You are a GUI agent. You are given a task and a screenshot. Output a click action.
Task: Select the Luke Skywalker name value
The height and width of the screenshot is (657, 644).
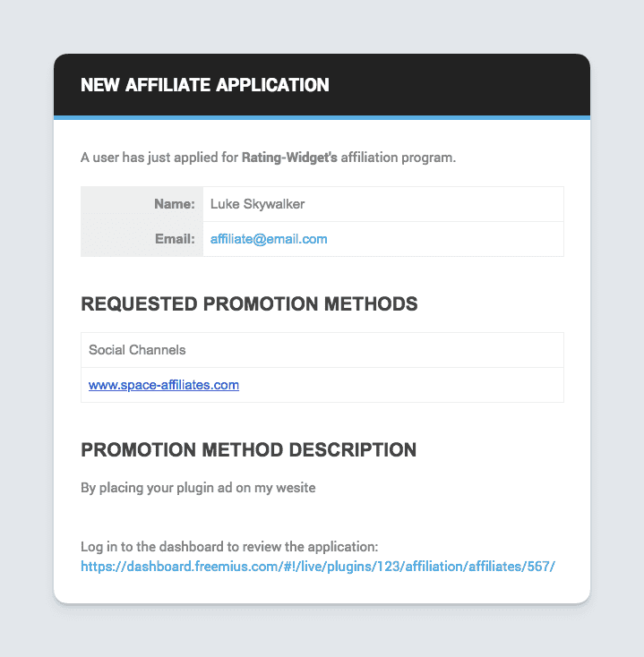pos(257,204)
